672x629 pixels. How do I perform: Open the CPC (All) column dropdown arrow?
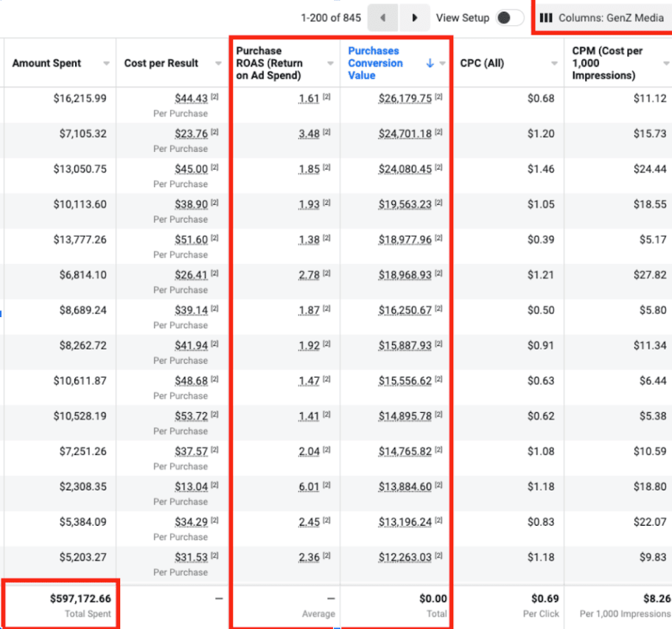point(554,63)
